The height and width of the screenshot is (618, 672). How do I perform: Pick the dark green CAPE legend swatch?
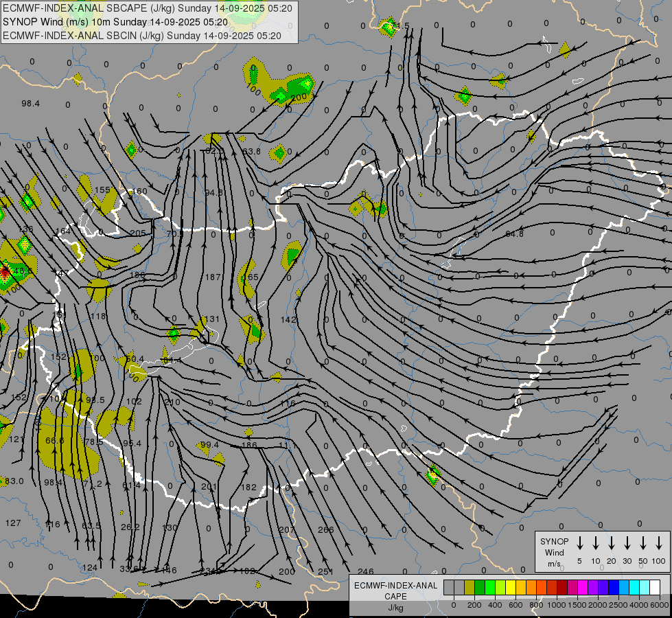click(x=480, y=588)
